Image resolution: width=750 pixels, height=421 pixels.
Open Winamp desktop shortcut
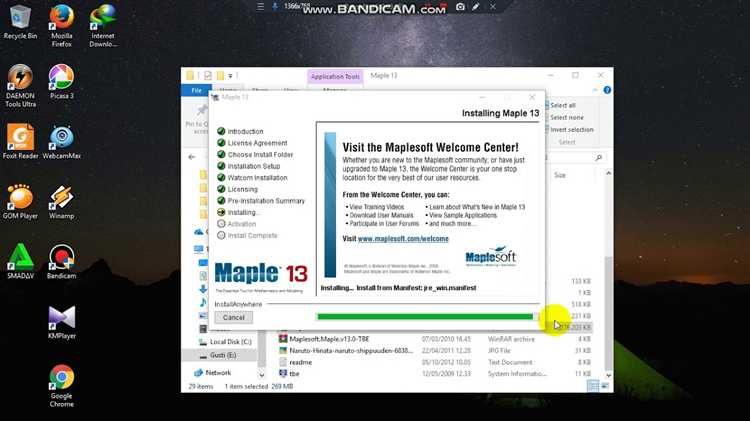click(61, 202)
